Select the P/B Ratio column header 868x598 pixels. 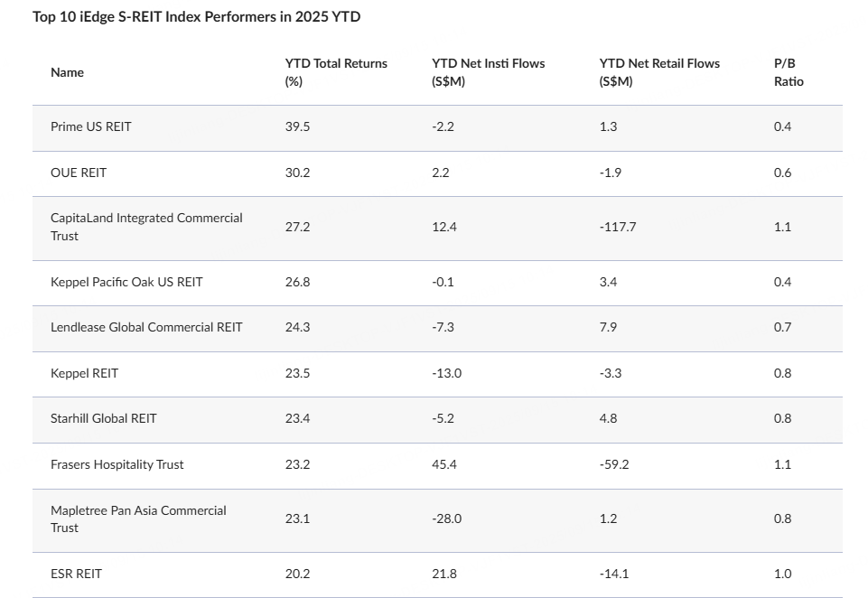(x=788, y=72)
